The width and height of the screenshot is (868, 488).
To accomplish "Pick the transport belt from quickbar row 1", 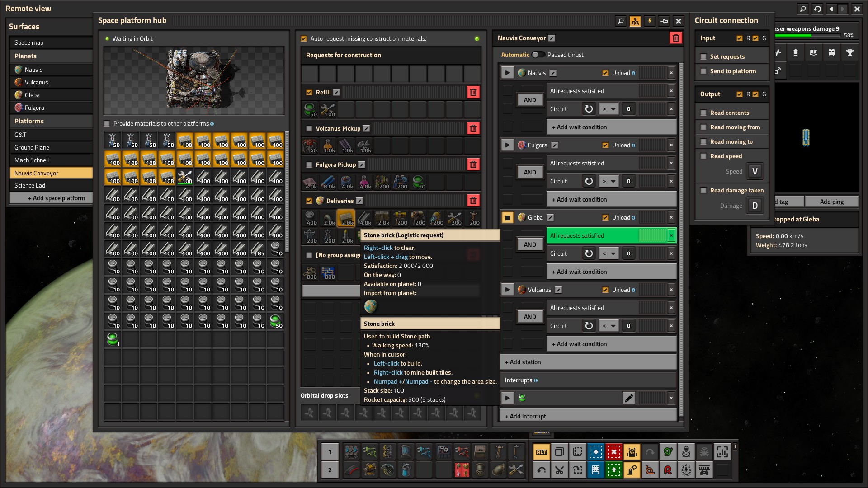I will point(351,452).
